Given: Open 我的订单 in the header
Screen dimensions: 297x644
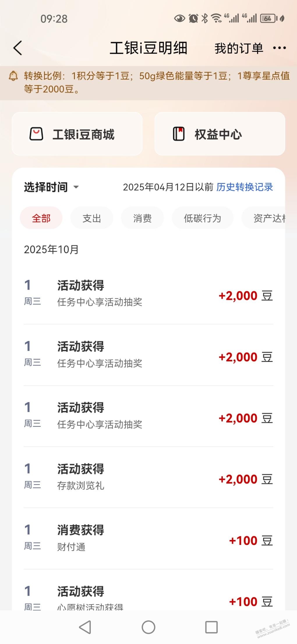Looking at the screenshot, I should 239,48.
